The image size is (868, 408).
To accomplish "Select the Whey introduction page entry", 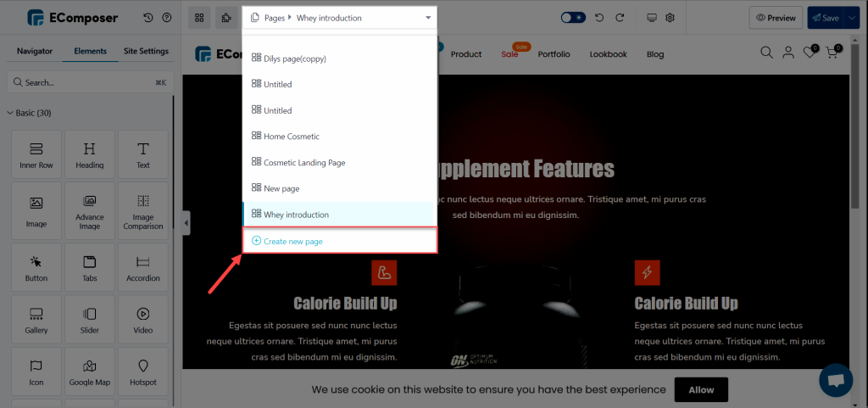I will (338, 215).
